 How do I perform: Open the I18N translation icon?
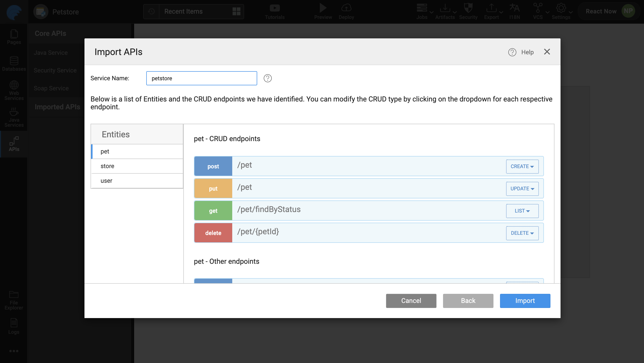514,8
